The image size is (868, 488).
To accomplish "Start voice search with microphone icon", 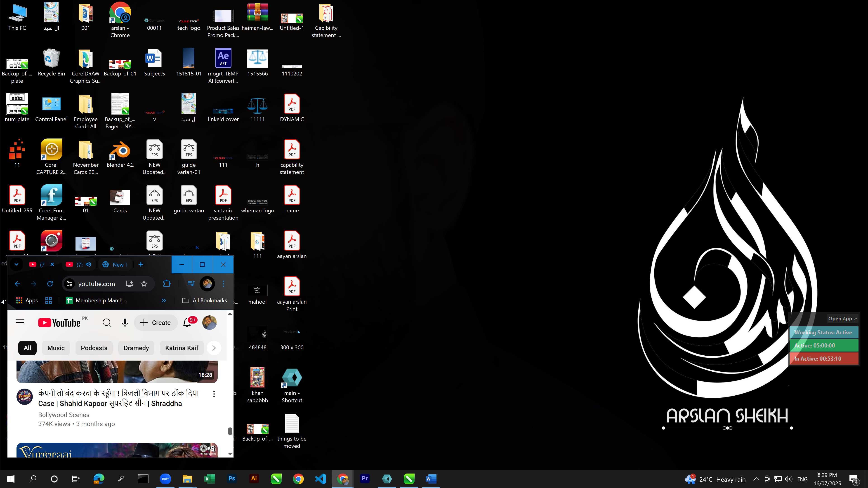I will point(125,323).
